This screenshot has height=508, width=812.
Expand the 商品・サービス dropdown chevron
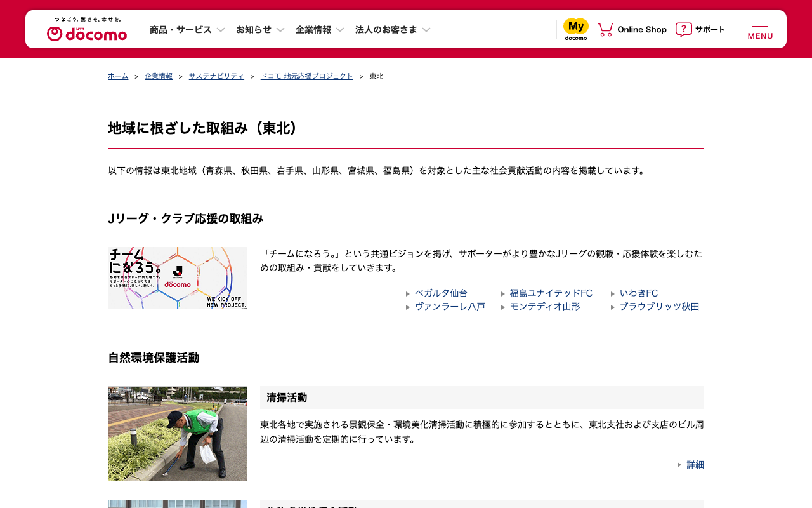pyautogui.click(x=221, y=30)
